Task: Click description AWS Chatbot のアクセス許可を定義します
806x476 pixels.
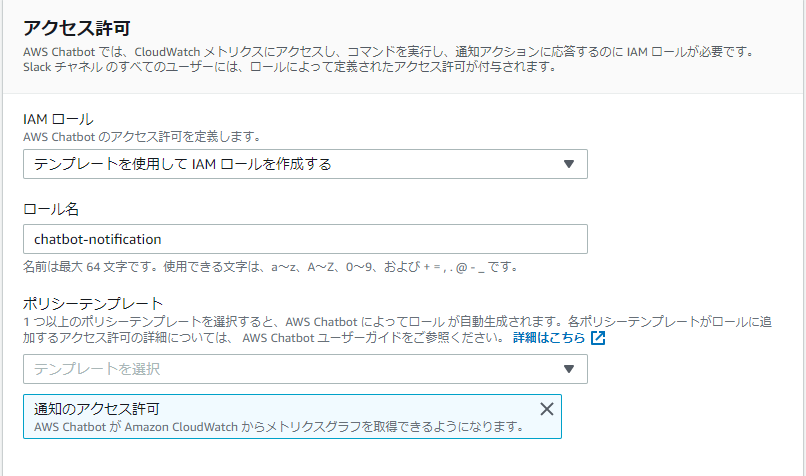Action: point(142,137)
